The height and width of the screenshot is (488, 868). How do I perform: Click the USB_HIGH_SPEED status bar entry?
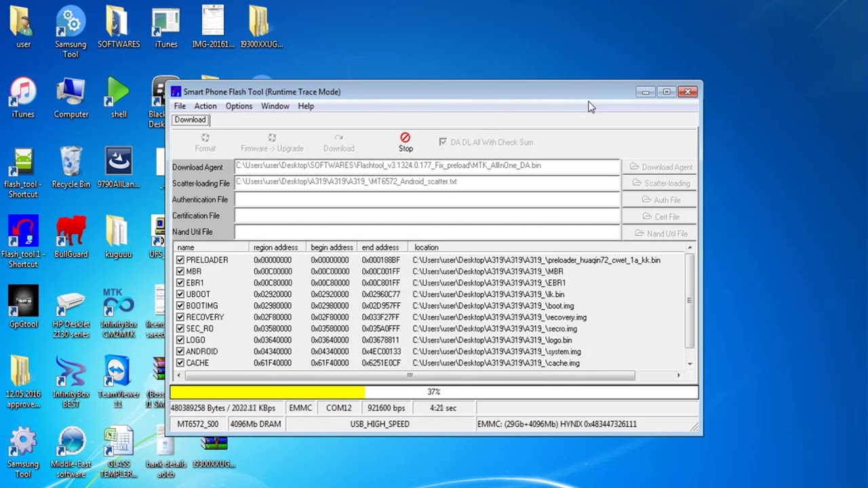coord(380,424)
